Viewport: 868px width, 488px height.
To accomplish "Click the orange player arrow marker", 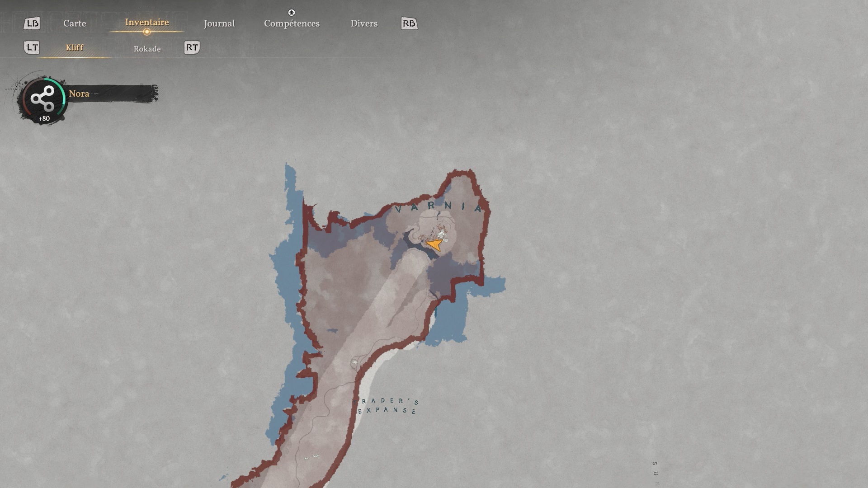I will point(434,244).
